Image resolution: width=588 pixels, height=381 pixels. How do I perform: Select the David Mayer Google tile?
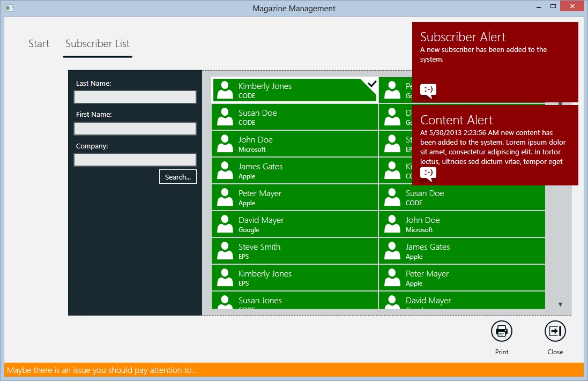pos(295,223)
